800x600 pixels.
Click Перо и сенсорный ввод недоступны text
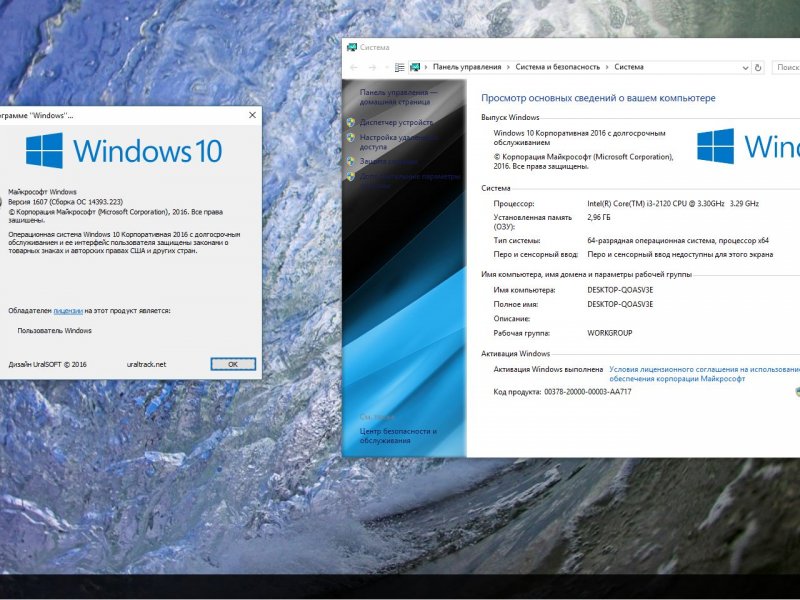point(680,254)
